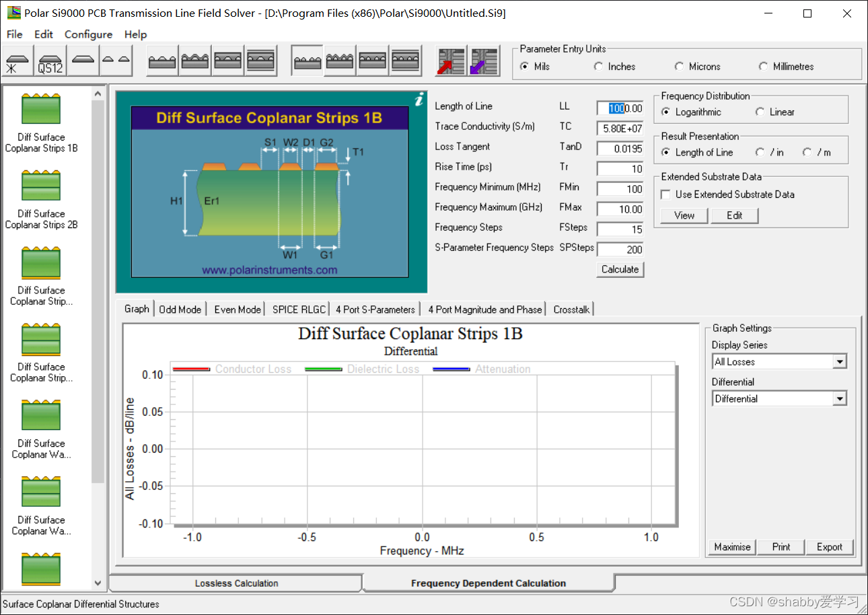Select Diff Surface Coplanar Strips 2B thumbnail
Screen dimensions: 868x615
coord(41,186)
